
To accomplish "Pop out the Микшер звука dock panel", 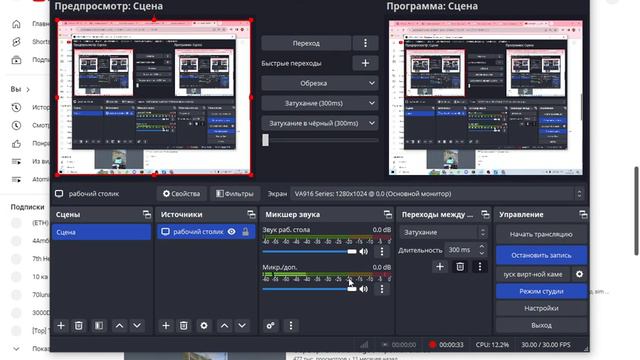I will pyautogui.click(x=387, y=214).
